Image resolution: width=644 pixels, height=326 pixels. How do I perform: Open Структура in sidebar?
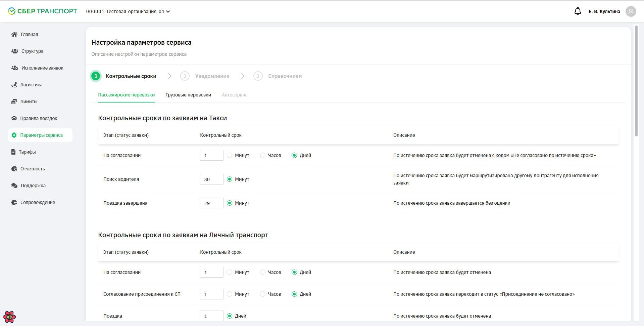[32, 51]
